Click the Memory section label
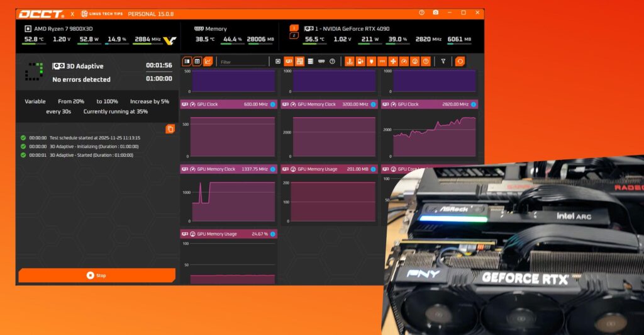644x335 pixels. (216, 29)
